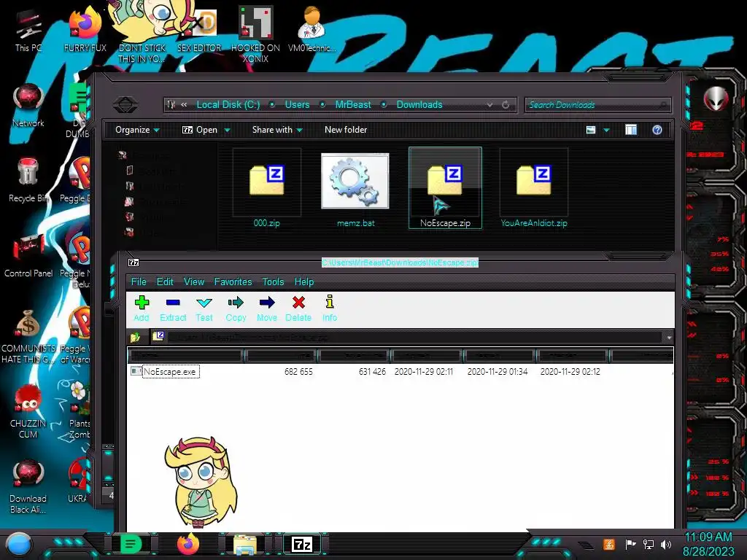The image size is (747, 560).
Task: Click the green notes taskbar icon
Action: click(131, 544)
